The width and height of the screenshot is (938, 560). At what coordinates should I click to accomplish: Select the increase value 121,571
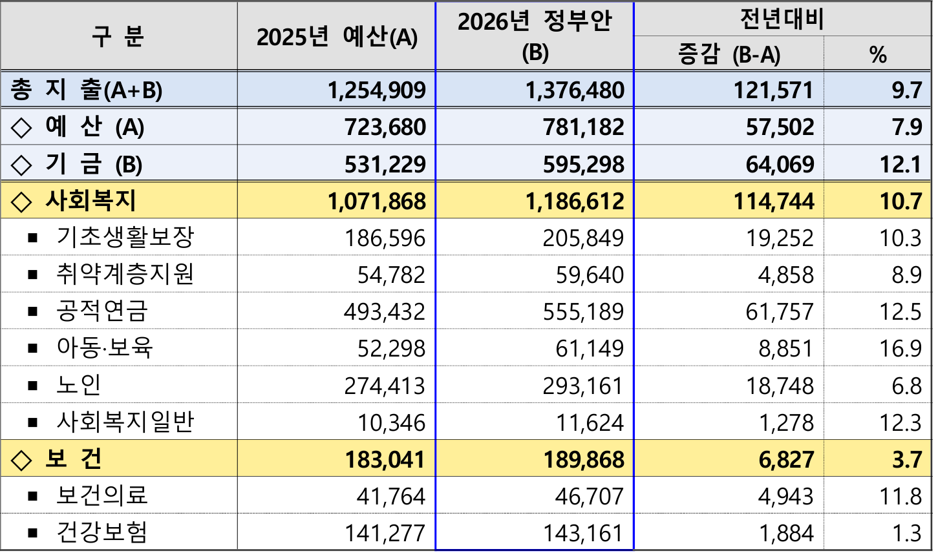pos(773,90)
